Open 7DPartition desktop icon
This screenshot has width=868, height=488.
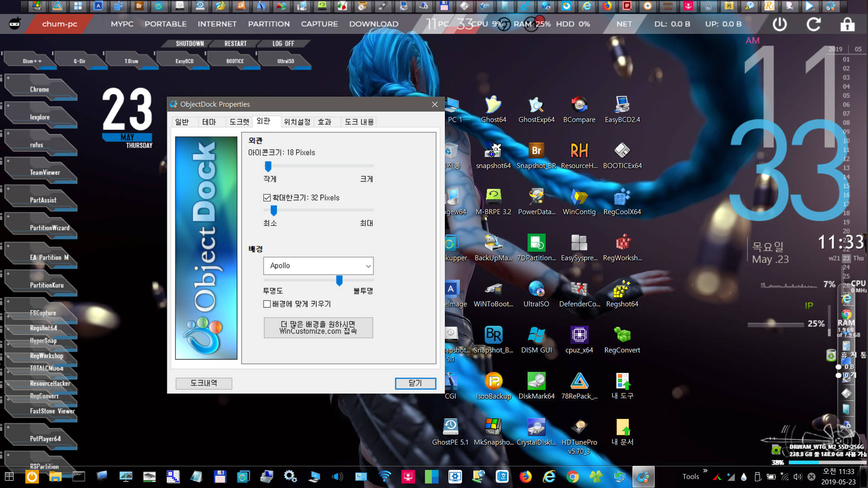pyautogui.click(x=536, y=248)
